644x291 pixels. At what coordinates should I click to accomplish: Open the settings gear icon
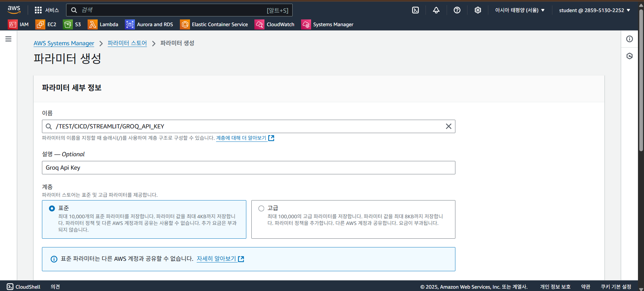coord(478,10)
